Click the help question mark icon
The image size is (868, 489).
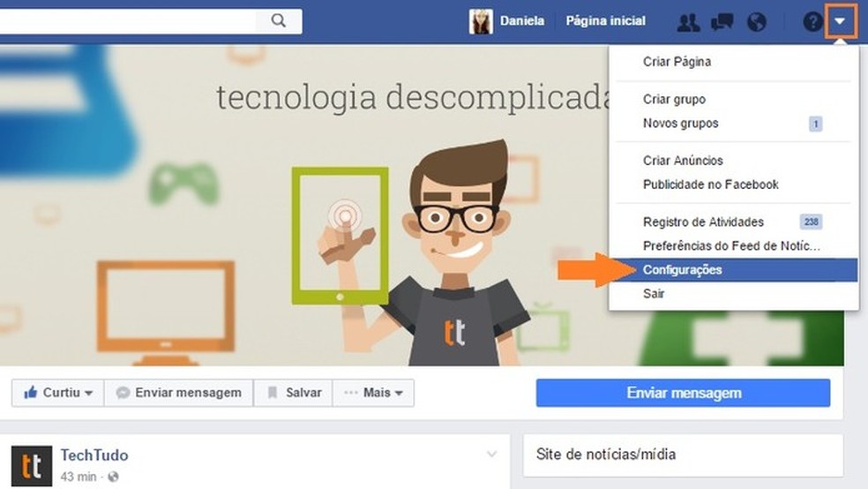(x=812, y=21)
